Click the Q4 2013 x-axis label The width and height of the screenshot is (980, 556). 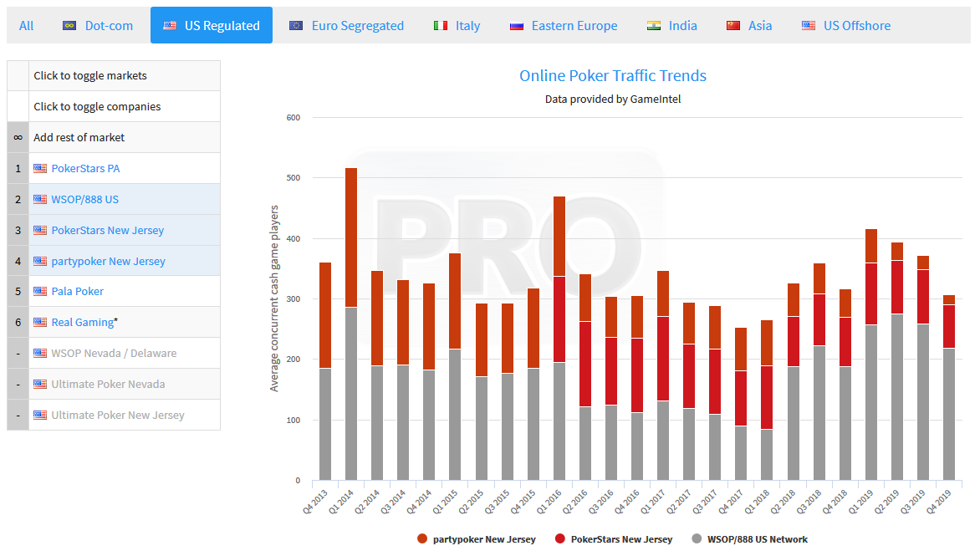(315, 502)
